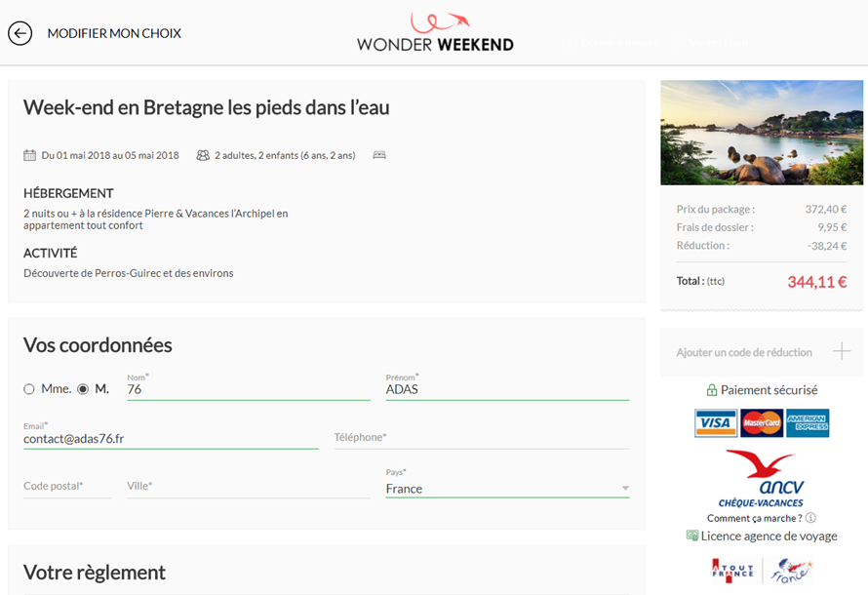
Task: Click the Réduction amount -38,24 €
Action: click(x=827, y=246)
